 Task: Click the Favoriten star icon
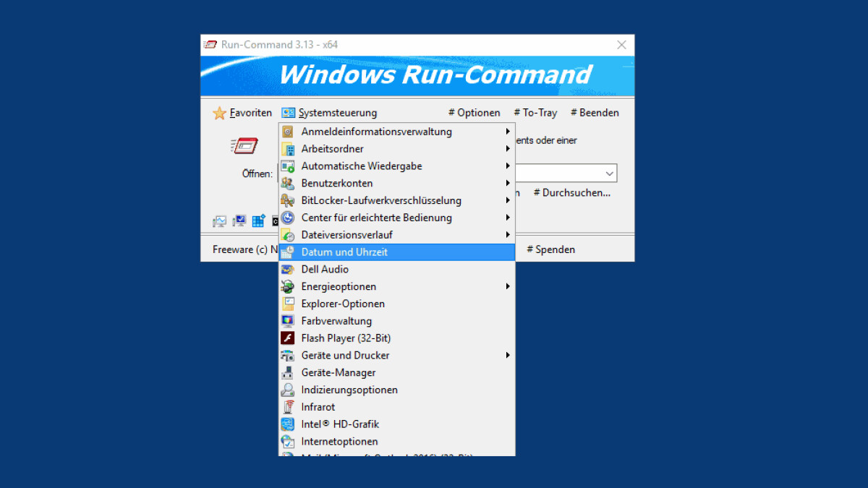click(x=219, y=114)
